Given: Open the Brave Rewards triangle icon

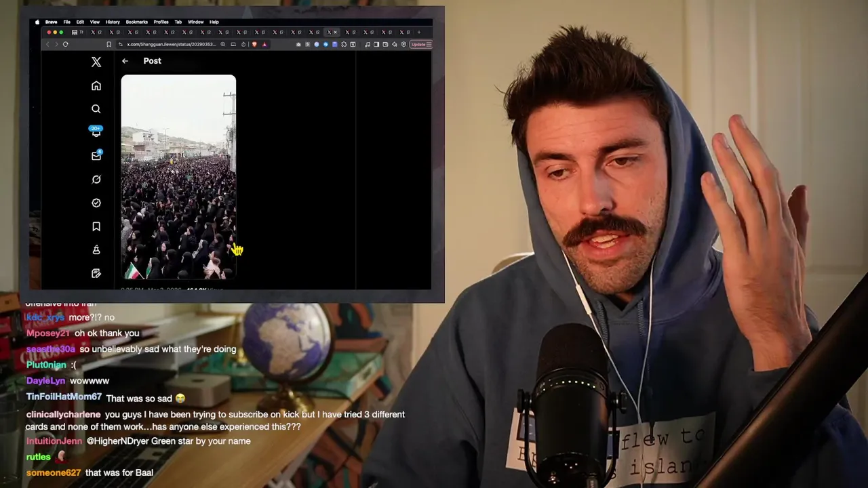Looking at the screenshot, I should 264,44.
